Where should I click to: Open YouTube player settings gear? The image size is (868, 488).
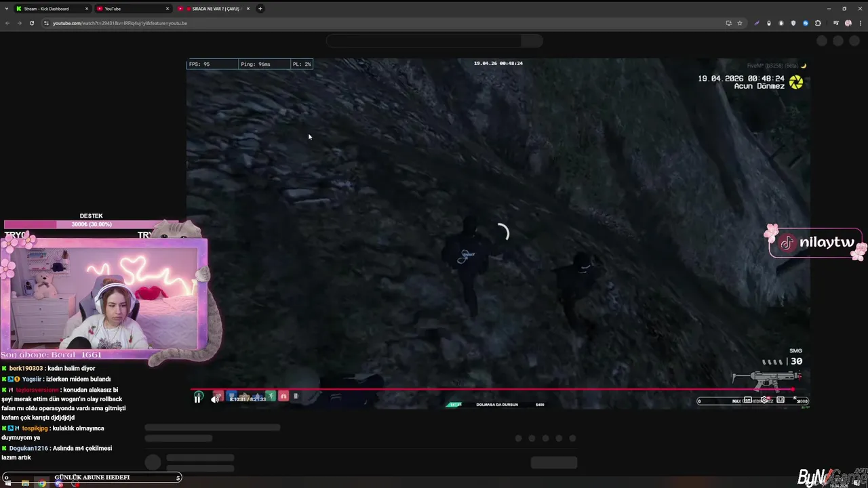pyautogui.click(x=764, y=400)
